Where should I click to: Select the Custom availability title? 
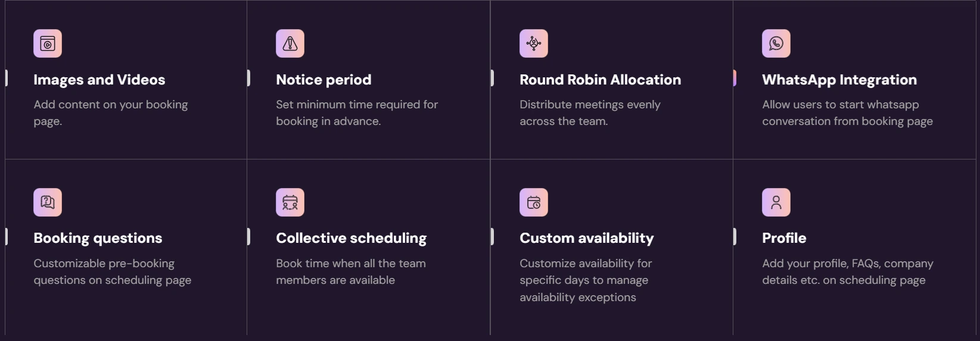587,238
